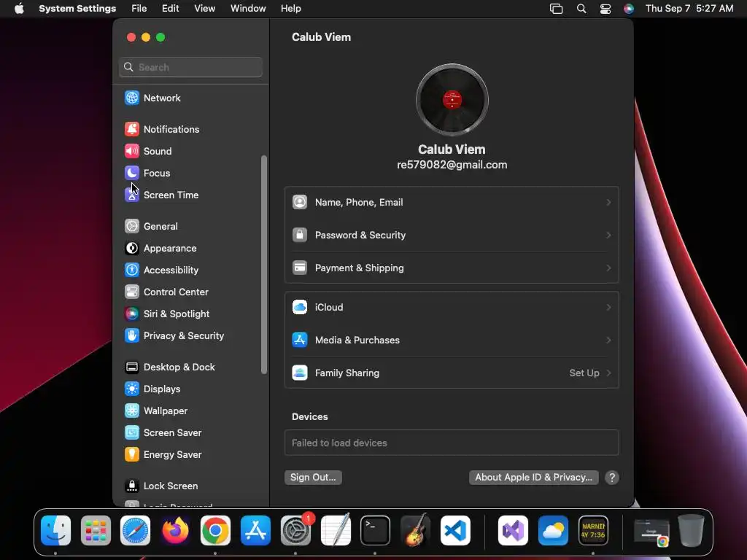Open Siri from the menu bar
This screenshot has height=560, width=747.
pos(629,9)
